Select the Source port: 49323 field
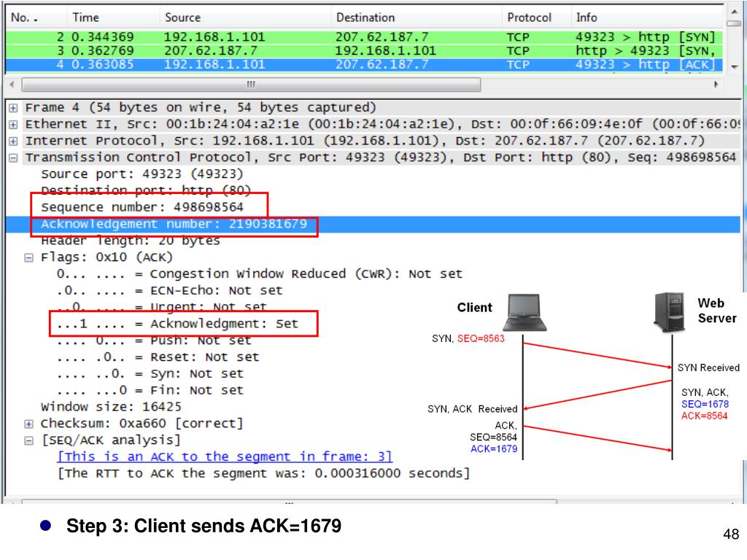Screen dimensions: 747x560 tap(142, 174)
